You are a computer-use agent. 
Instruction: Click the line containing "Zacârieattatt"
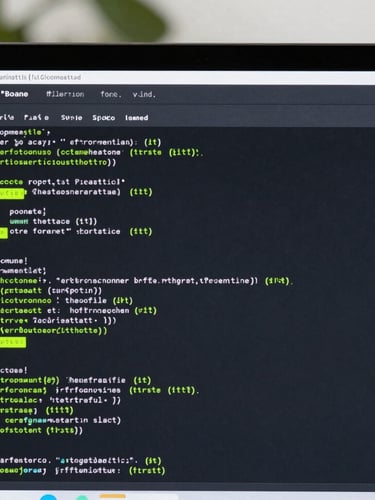[x=58, y=321]
